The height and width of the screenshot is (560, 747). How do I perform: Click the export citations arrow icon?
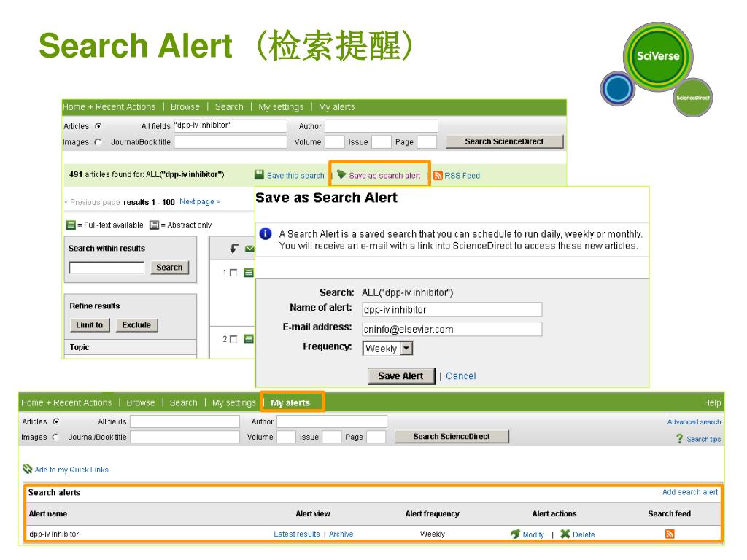pyautogui.click(x=234, y=249)
